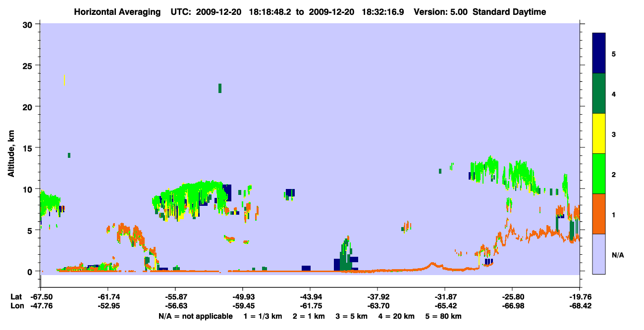Click latitude value -43.94
Image resolution: width=644 pixels, height=330 pixels.
point(310,297)
